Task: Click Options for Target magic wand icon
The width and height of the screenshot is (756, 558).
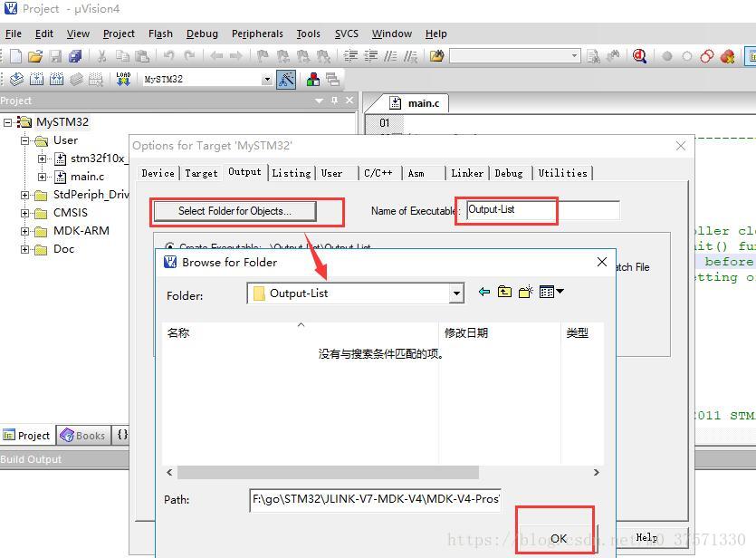Action: pos(286,80)
